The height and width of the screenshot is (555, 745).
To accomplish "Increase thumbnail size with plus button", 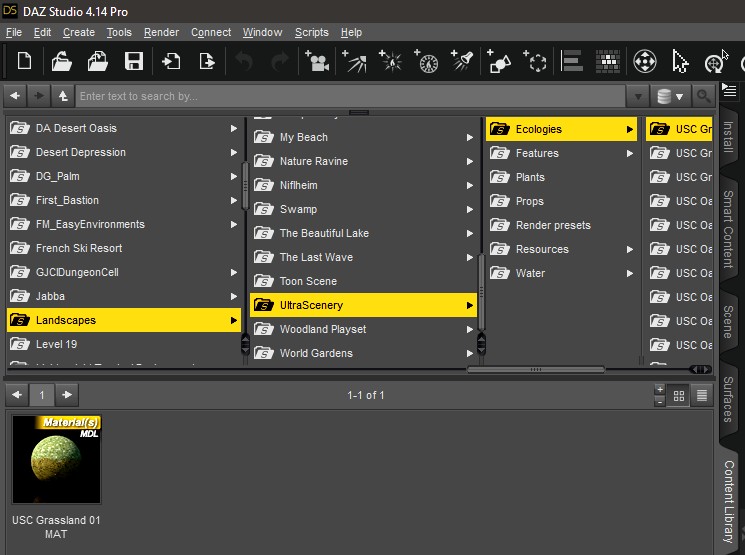I will [x=659, y=390].
